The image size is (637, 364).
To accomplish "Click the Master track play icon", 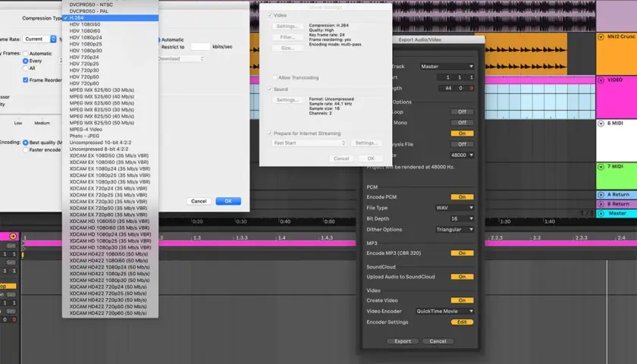I will click(x=601, y=213).
